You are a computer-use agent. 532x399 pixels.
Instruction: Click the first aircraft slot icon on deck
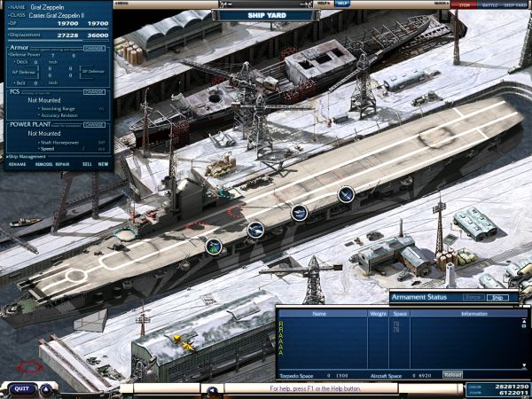click(x=214, y=246)
